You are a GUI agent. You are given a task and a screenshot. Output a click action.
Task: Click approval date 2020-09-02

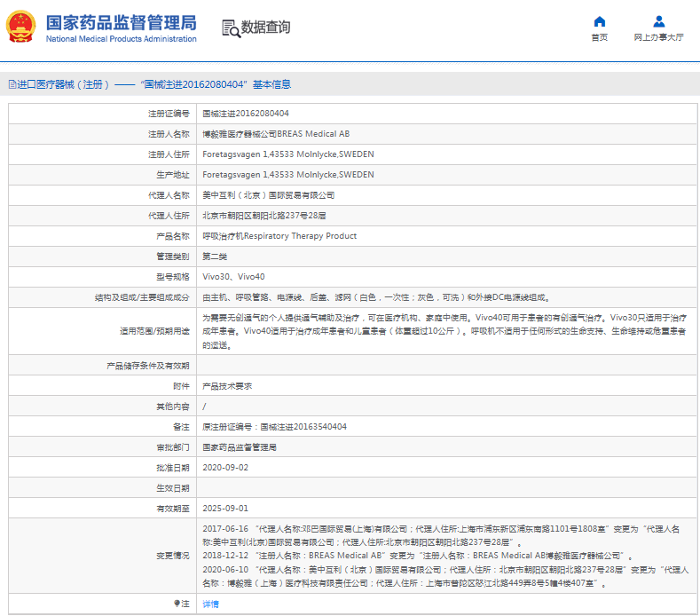point(225,468)
